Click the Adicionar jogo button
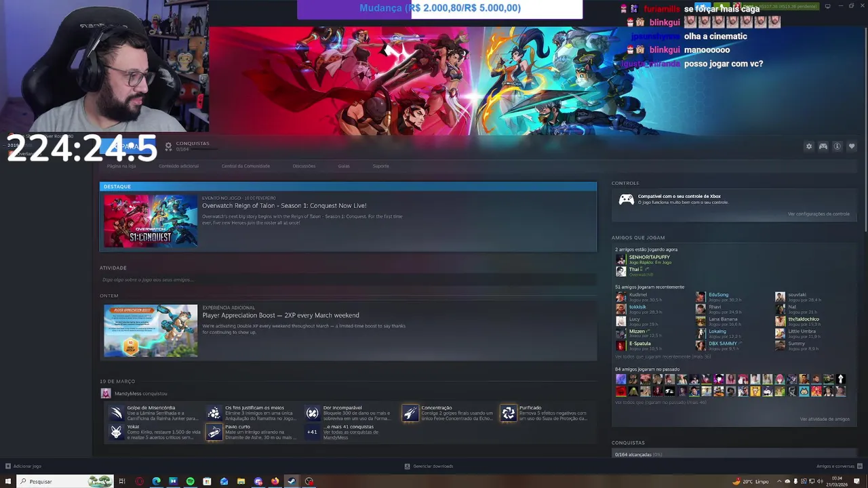 coord(23,466)
